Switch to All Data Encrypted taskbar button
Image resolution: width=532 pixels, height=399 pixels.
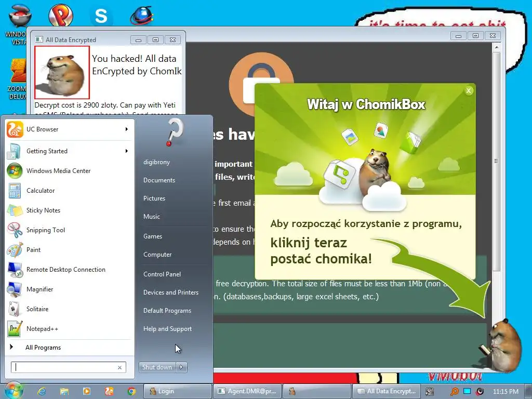click(387, 391)
